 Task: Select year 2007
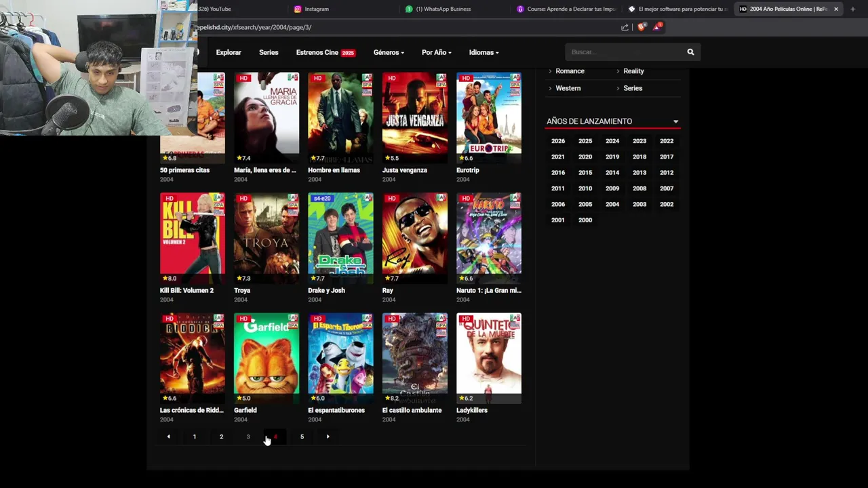[x=667, y=188]
